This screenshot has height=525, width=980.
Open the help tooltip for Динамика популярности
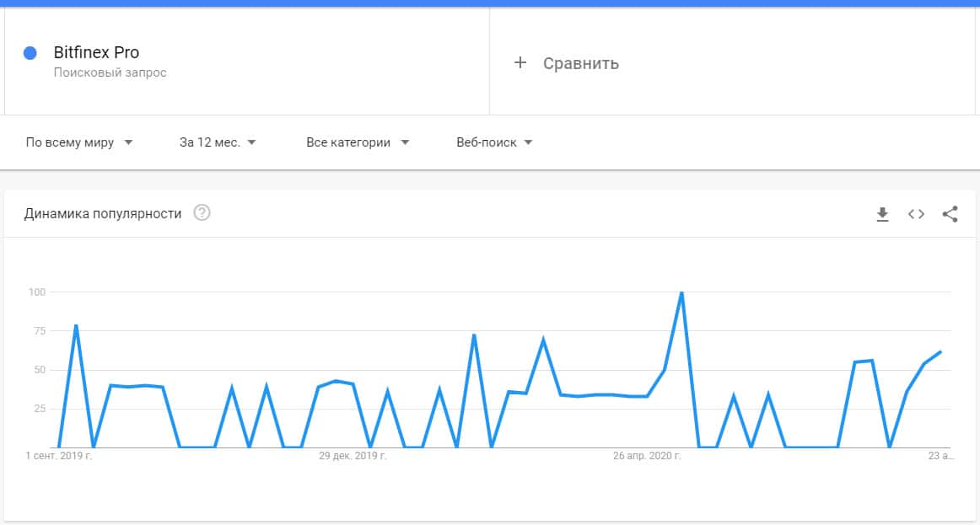click(x=202, y=213)
